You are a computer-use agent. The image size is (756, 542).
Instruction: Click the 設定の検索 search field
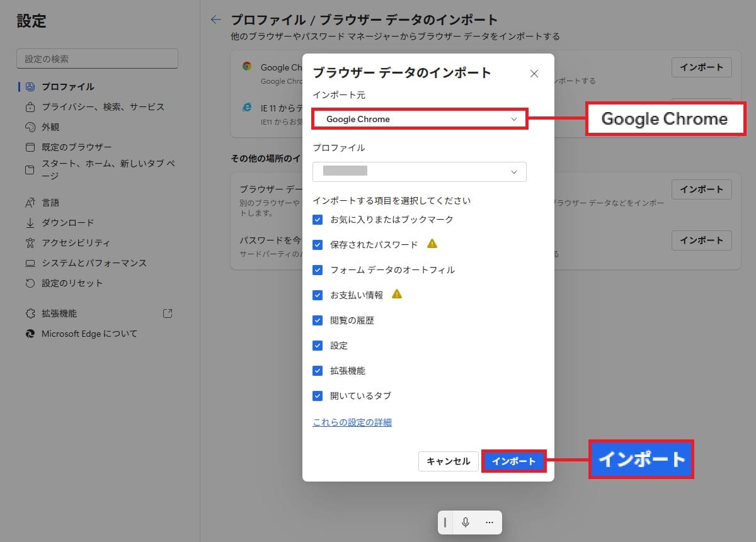pos(97,59)
